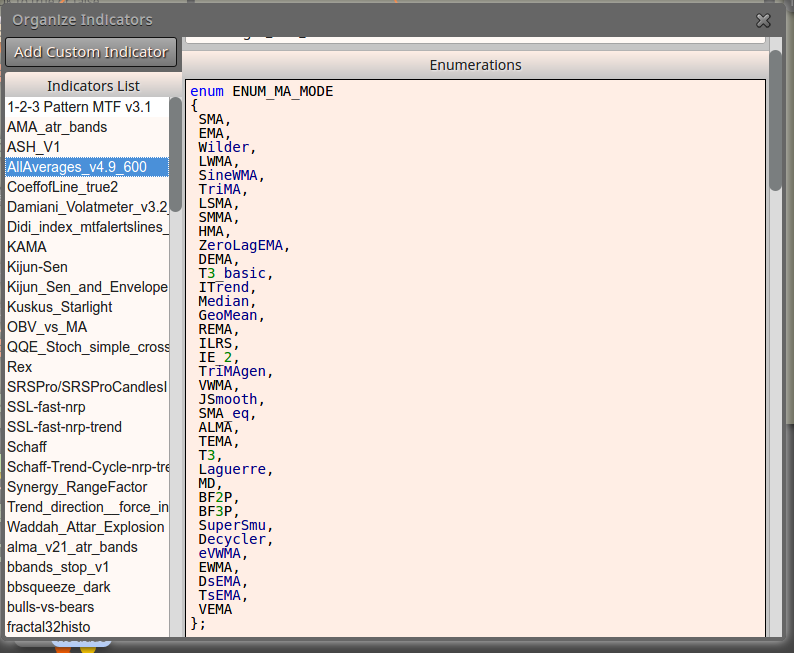Pick Didi_index_mtfalertslines indicator

click(x=87, y=227)
